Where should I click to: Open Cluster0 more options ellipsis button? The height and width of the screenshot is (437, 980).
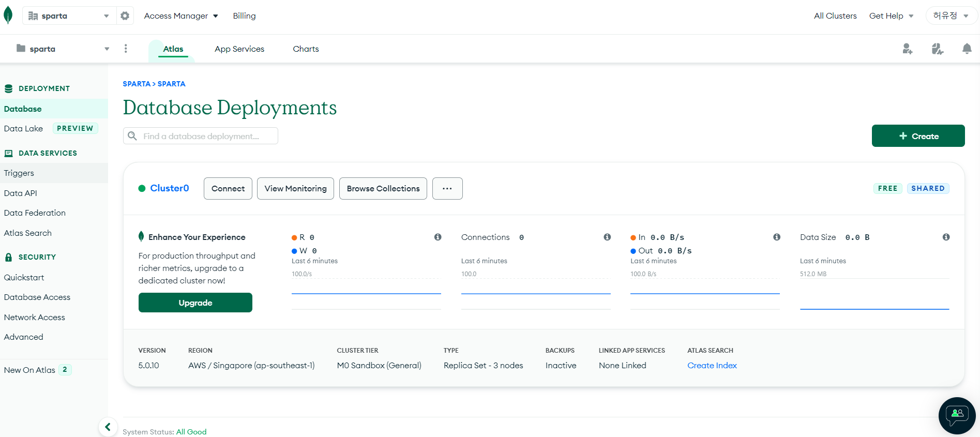click(447, 188)
